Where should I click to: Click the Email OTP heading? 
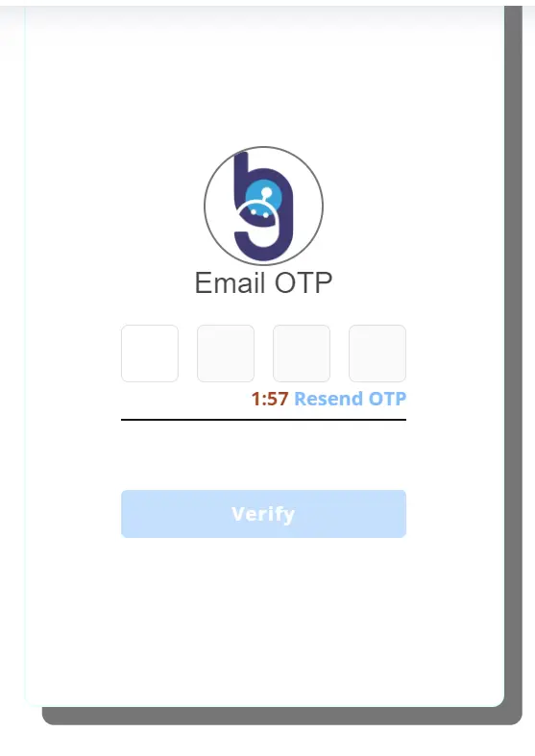pyautogui.click(x=263, y=283)
